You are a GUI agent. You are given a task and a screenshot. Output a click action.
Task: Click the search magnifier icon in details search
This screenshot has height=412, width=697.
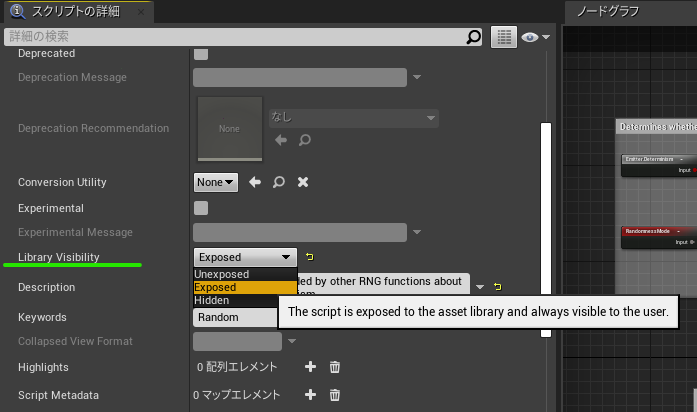(x=473, y=37)
